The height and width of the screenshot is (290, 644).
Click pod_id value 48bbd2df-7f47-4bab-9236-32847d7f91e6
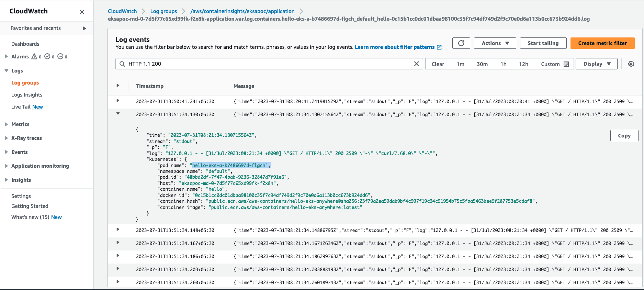click(x=235, y=177)
